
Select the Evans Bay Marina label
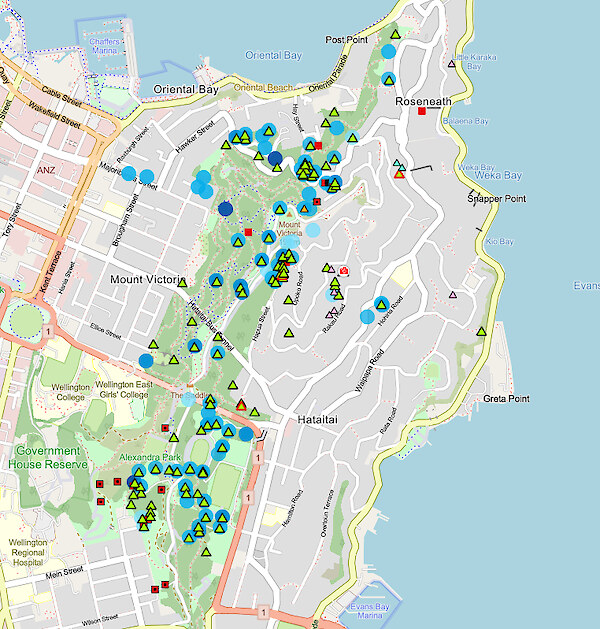point(370,611)
